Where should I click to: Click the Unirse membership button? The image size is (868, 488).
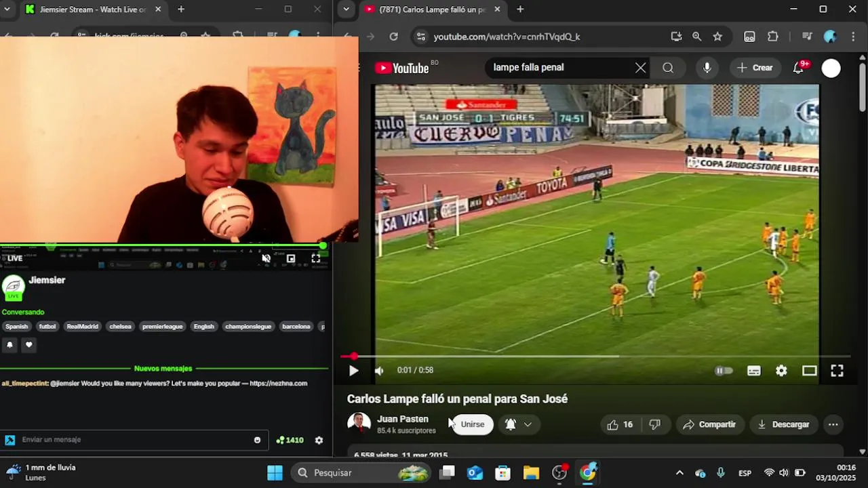point(473,424)
